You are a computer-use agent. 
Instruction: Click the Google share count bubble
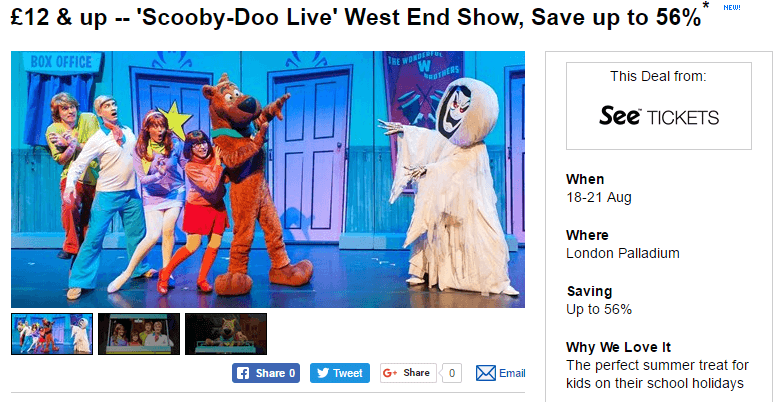pyautogui.click(x=451, y=373)
